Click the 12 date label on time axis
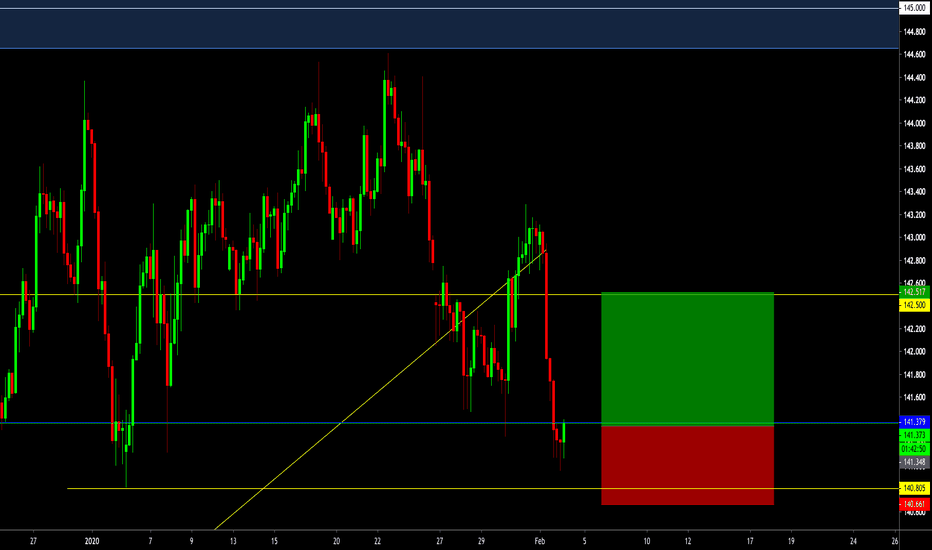The width and height of the screenshot is (932, 550). pyautogui.click(x=688, y=541)
